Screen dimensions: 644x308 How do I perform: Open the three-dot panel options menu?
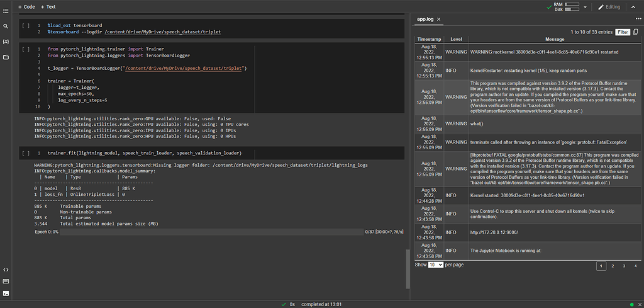pyautogui.click(x=638, y=20)
